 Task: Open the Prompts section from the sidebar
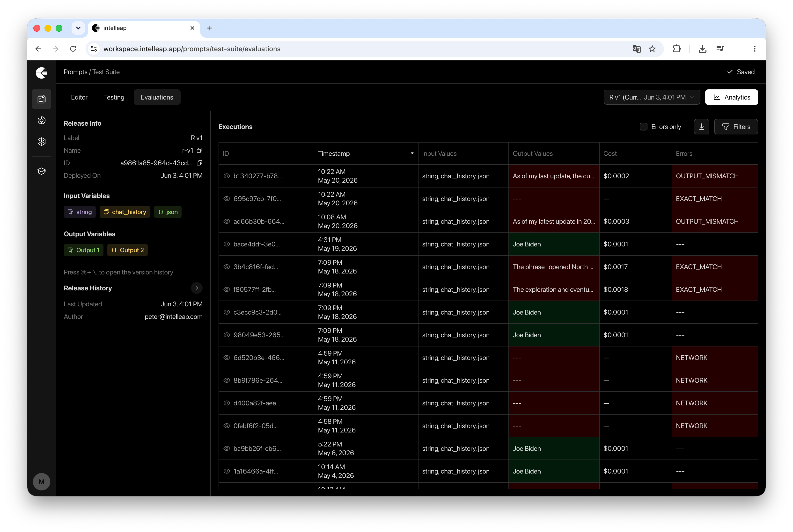pyautogui.click(x=41, y=99)
